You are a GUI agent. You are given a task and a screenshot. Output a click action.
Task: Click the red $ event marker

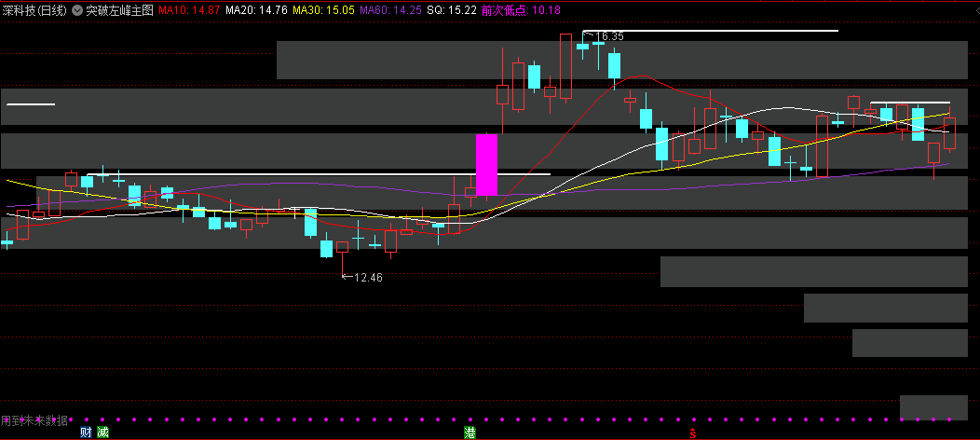pyautogui.click(x=692, y=433)
